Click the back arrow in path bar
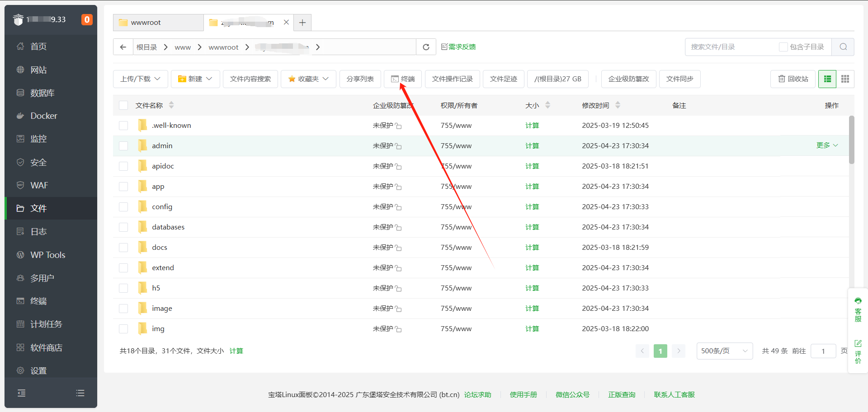Screen dimensions: 868x412 click(x=123, y=47)
